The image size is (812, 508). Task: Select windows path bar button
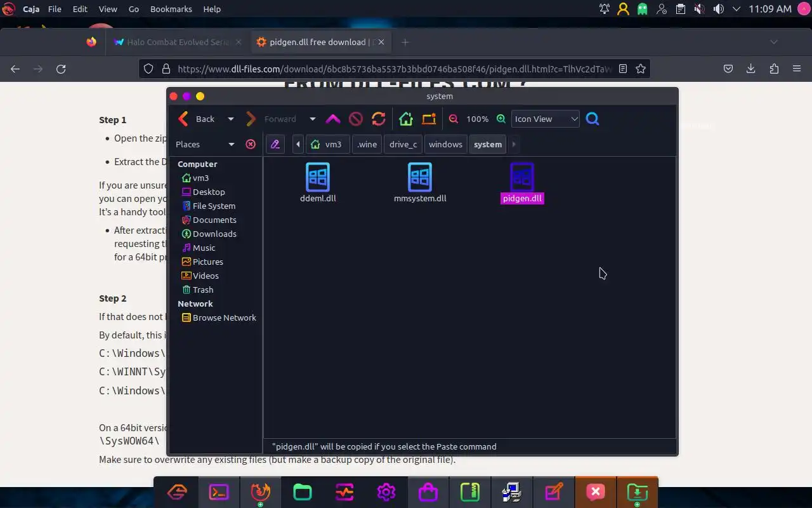[445, 144]
